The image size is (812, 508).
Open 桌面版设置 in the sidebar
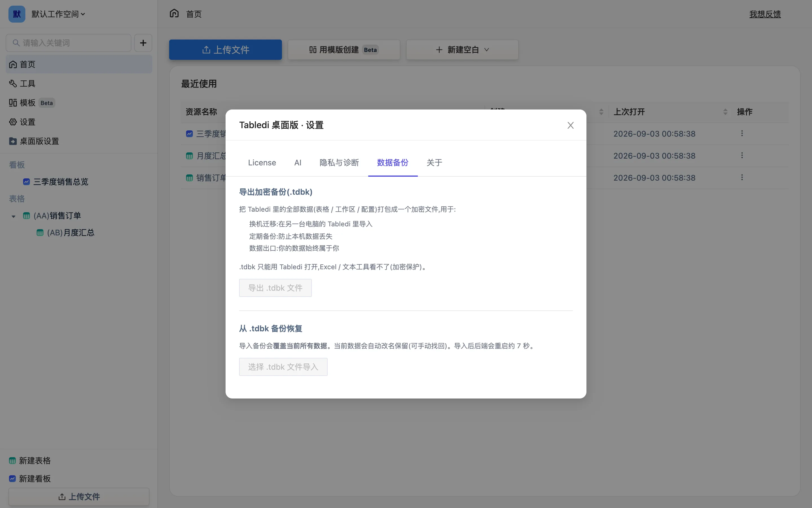click(79, 141)
